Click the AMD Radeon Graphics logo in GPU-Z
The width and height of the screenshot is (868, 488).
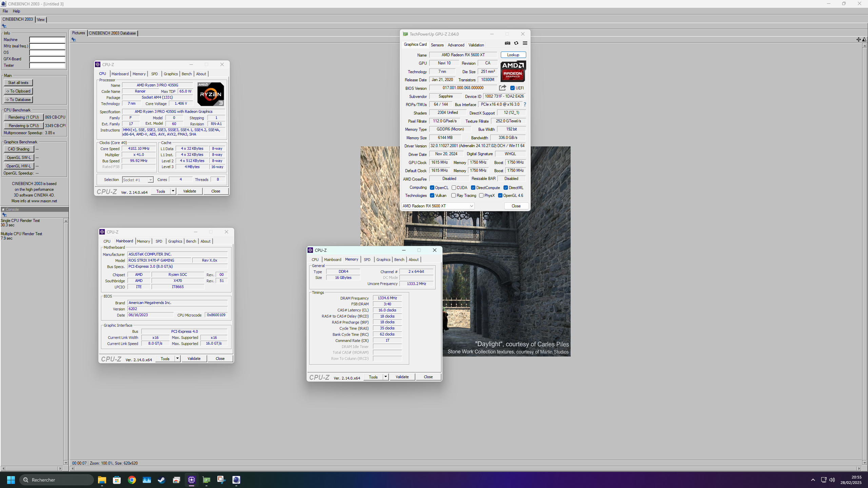[x=513, y=71]
